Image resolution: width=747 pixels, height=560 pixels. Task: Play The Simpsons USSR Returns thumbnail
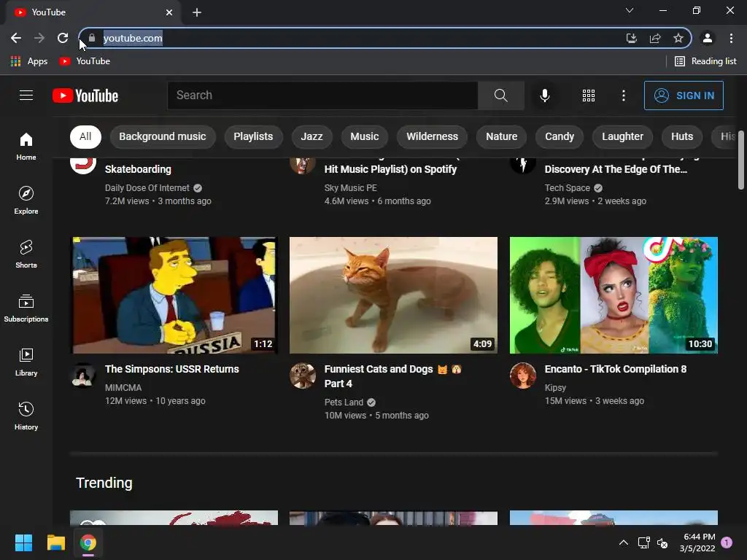pyautogui.click(x=174, y=295)
